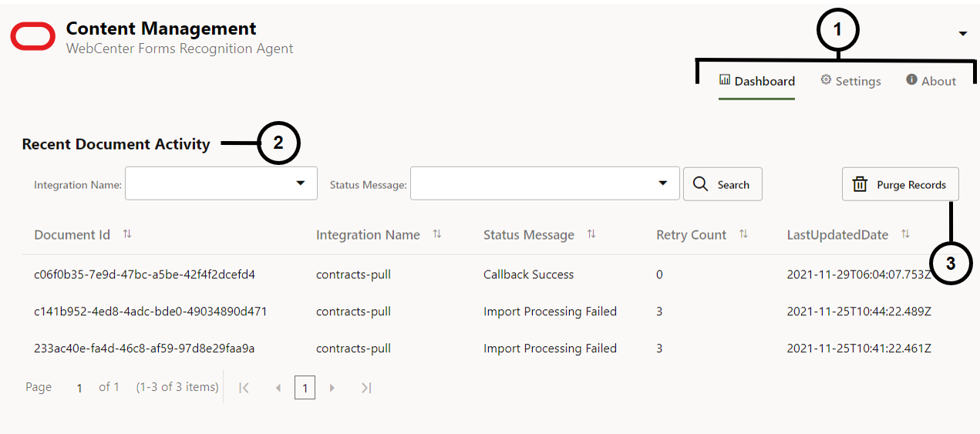
Task: Click the next page arrow
Action: (332, 388)
